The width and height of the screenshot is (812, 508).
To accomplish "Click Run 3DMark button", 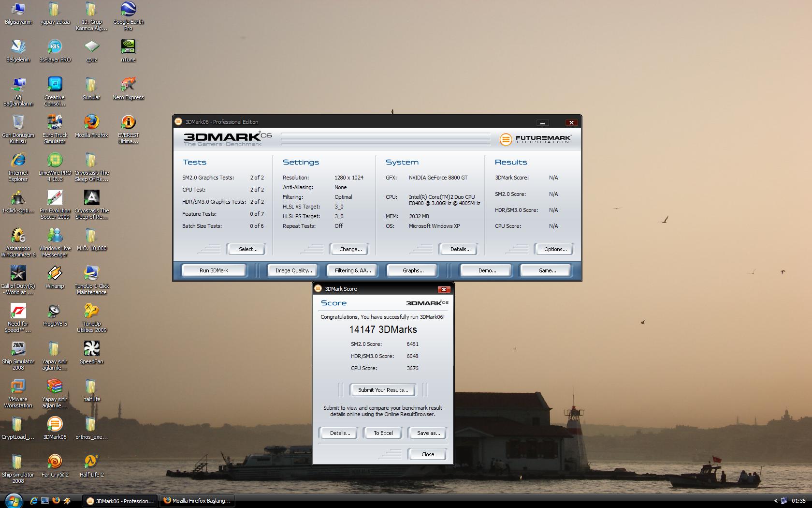I will 214,270.
